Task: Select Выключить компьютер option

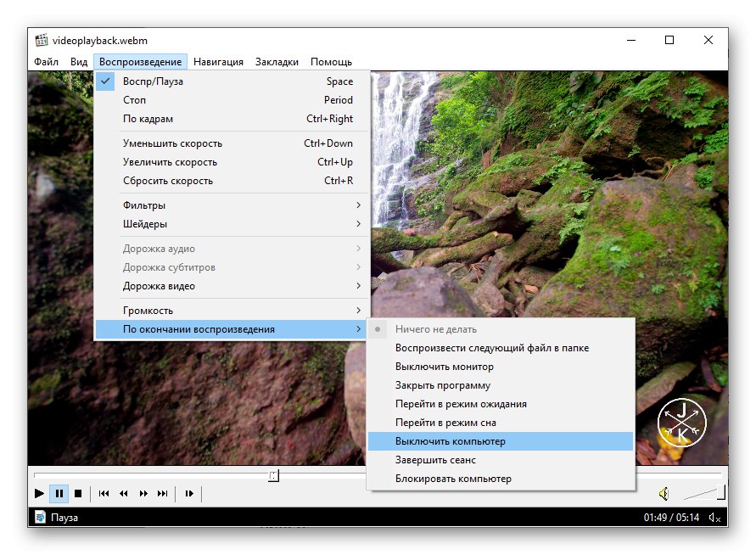Action: (x=501, y=441)
